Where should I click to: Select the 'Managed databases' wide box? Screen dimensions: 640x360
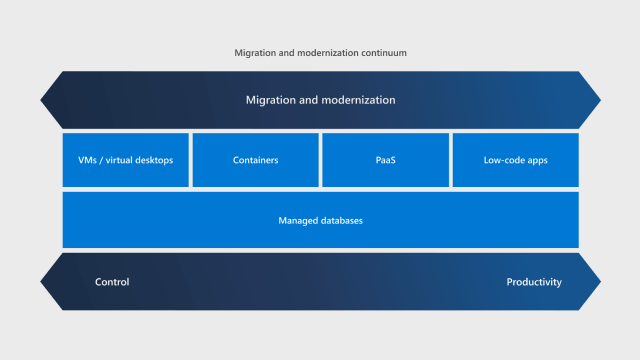(x=320, y=220)
